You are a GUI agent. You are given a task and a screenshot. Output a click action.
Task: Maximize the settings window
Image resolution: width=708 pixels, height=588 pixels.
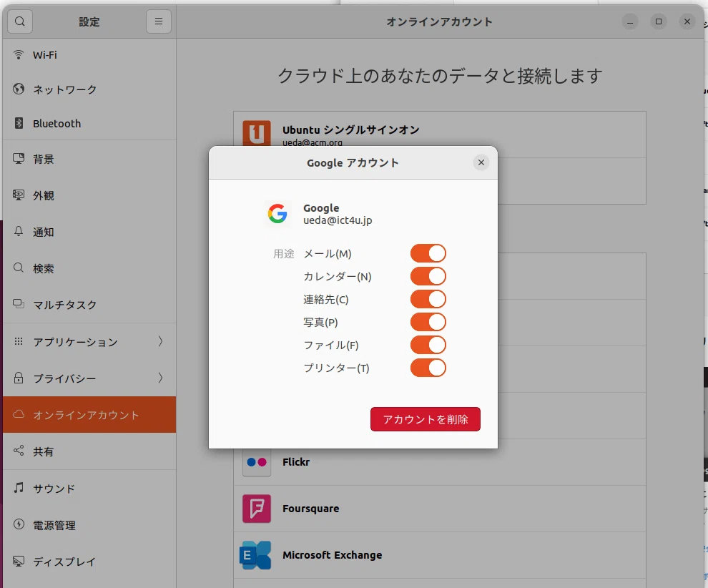click(659, 21)
